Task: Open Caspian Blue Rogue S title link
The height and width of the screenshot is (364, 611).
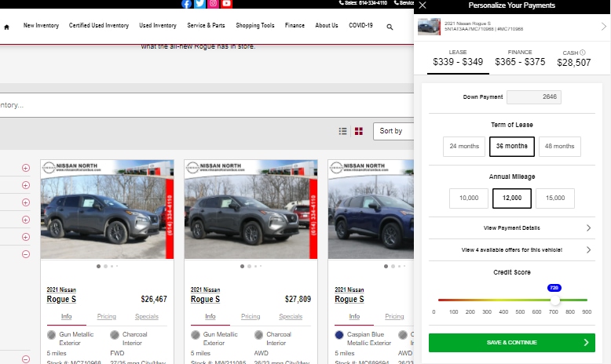Action: pyautogui.click(x=349, y=299)
